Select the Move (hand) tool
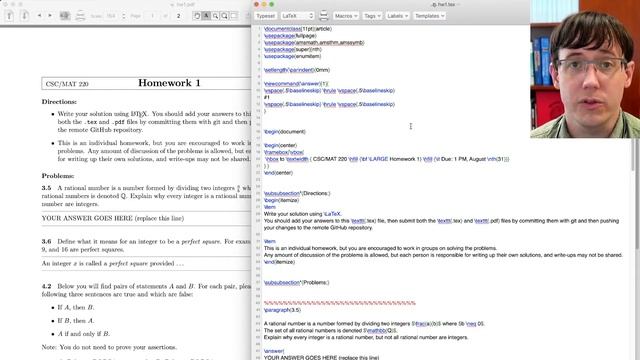 197,16
